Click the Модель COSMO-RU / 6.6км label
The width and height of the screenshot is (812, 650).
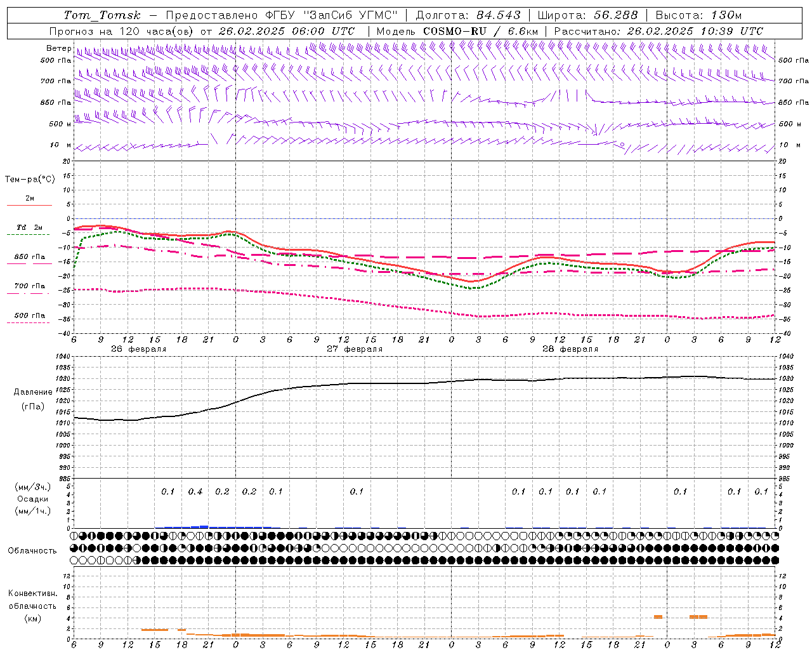pos(457,31)
